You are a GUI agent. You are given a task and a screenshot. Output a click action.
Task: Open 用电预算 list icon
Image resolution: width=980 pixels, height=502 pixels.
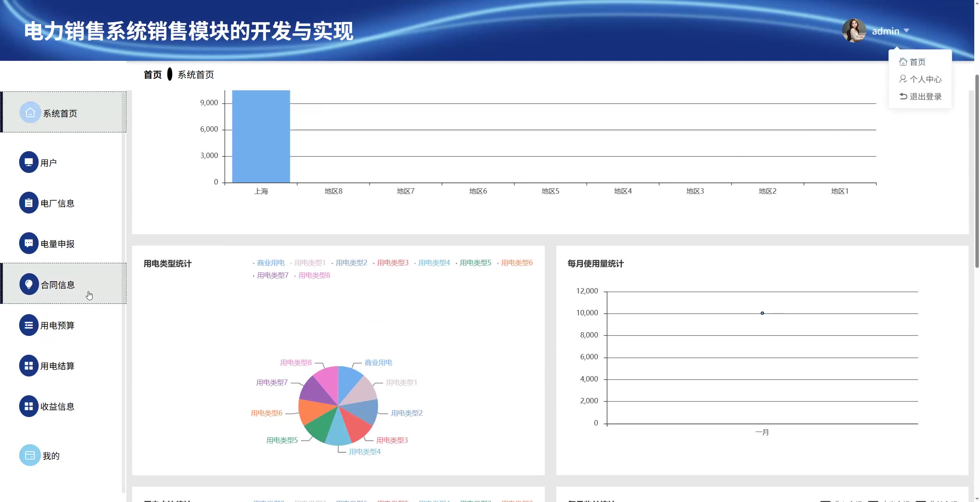pyautogui.click(x=29, y=325)
